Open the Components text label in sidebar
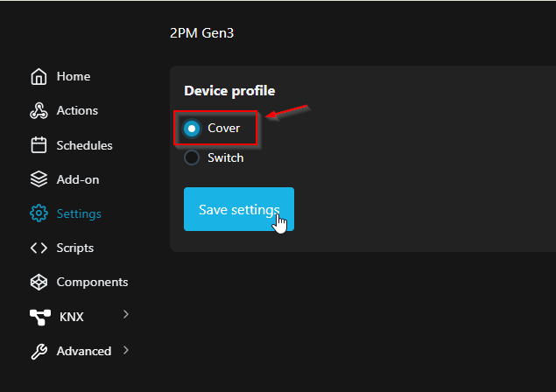 click(92, 282)
